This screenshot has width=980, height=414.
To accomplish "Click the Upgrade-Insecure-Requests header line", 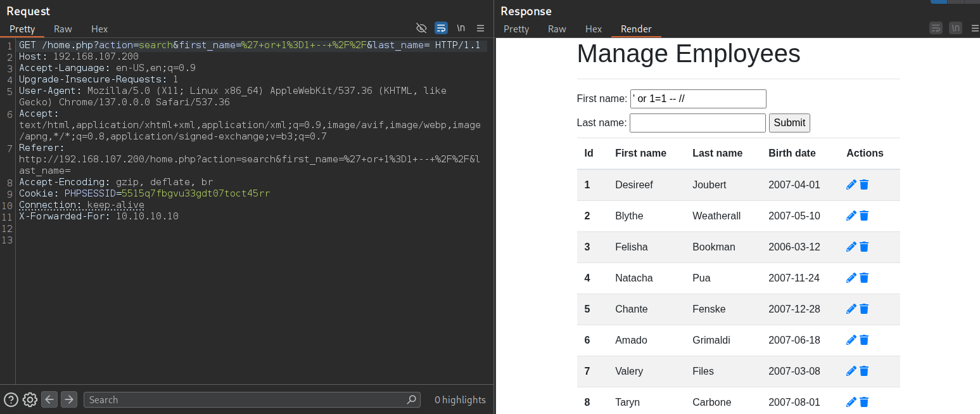I will point(98,79).
